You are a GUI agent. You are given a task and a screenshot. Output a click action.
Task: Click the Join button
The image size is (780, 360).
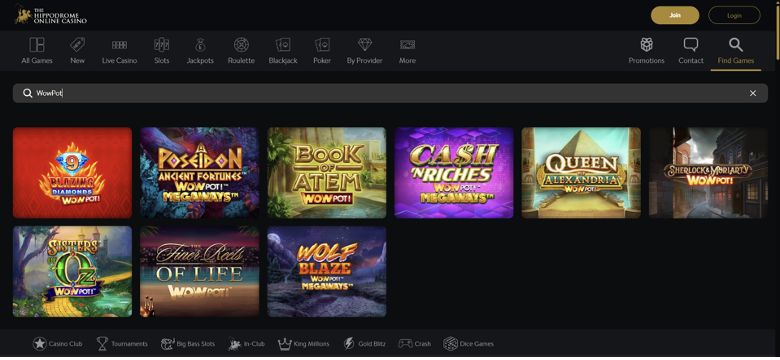[x=675, y=15]
